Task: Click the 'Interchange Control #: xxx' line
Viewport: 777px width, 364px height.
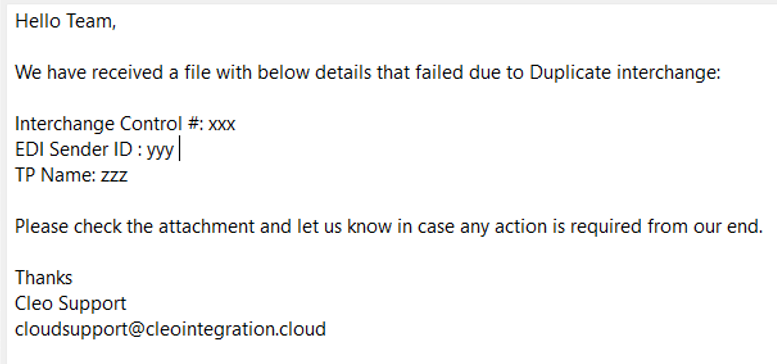Action: 125,124
